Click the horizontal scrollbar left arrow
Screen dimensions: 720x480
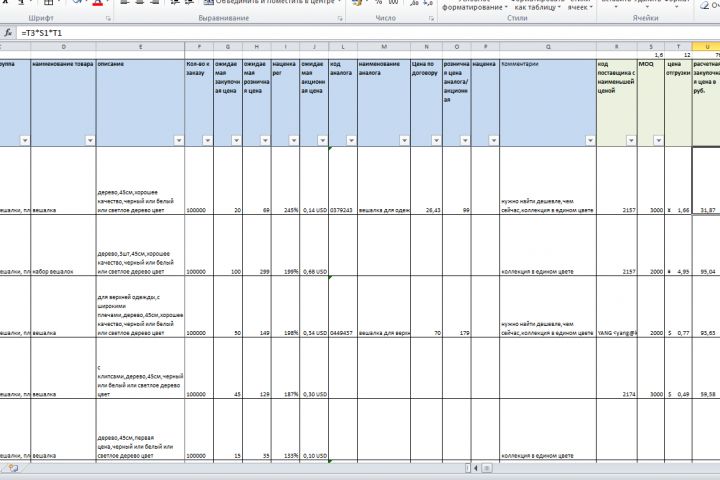(476, 468)
